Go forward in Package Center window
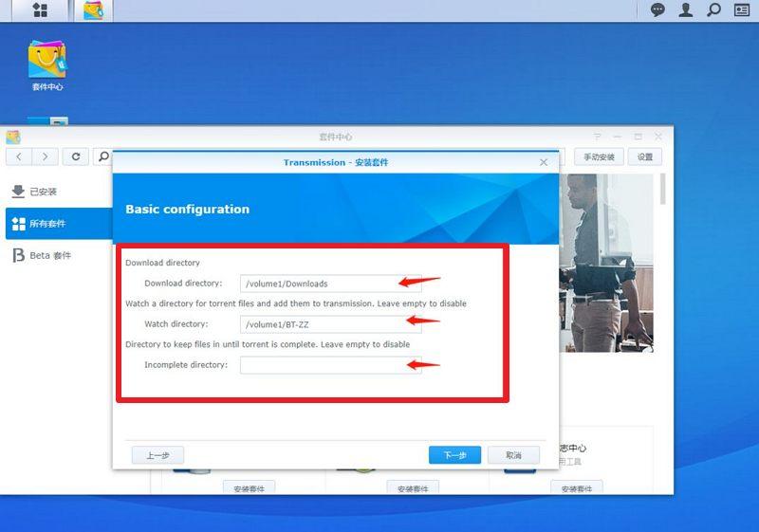 tap(45, 156)
